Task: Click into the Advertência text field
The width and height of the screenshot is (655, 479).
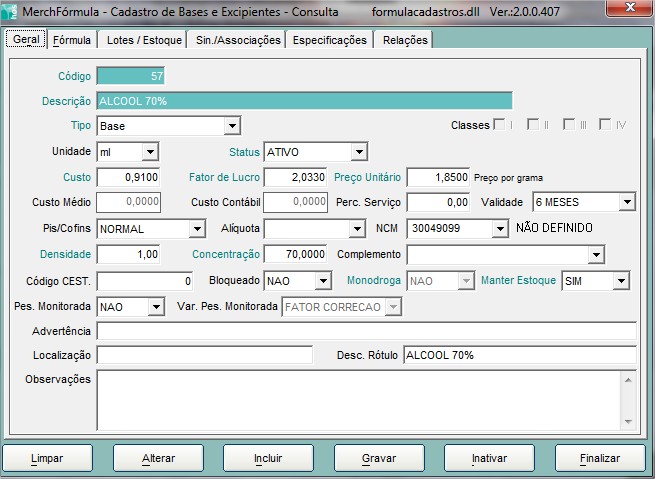Action: pos(366,331)
